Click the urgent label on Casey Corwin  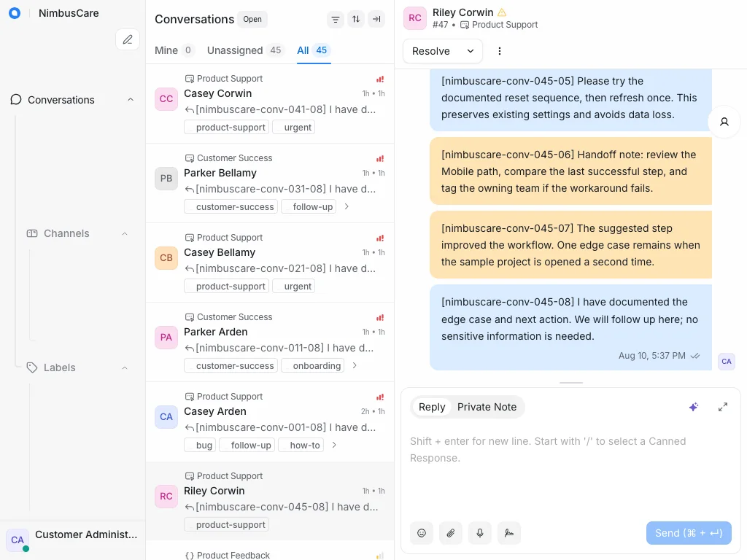(293, 127)
